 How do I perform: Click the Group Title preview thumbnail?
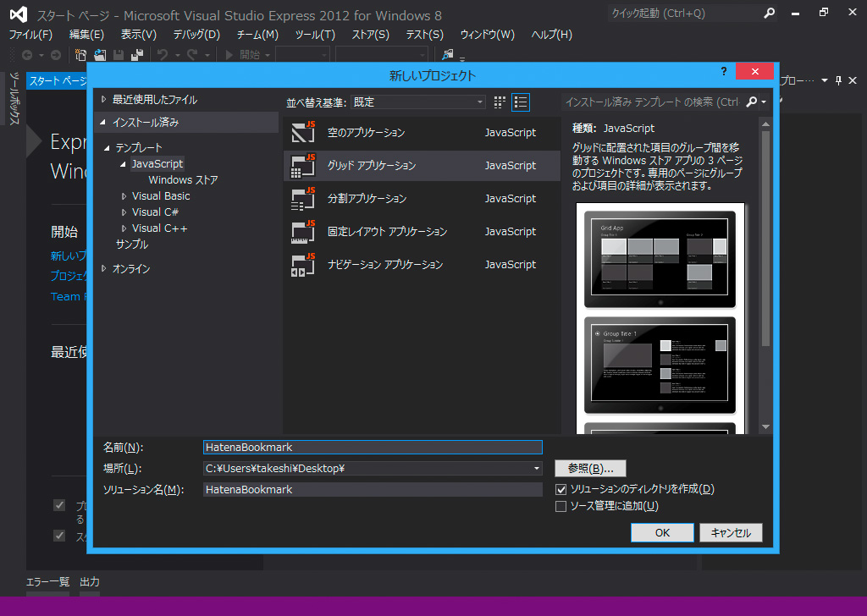(x=660, y=366)
